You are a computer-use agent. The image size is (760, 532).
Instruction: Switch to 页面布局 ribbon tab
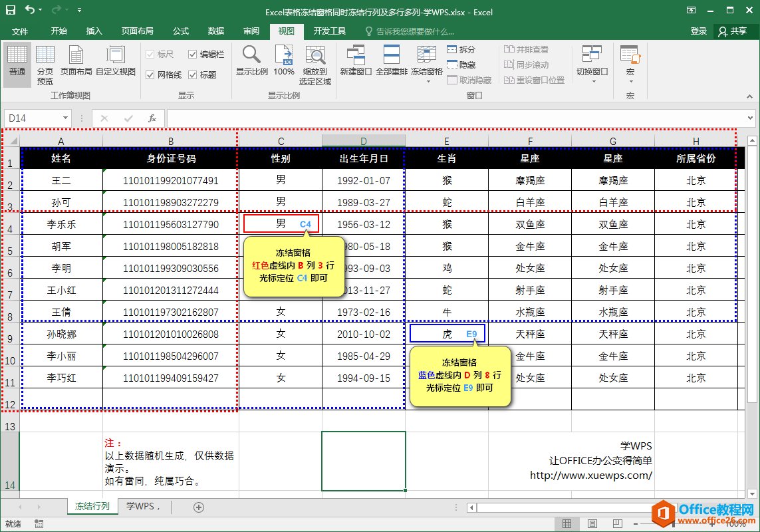pyautogui.click(x=137, y=31)
